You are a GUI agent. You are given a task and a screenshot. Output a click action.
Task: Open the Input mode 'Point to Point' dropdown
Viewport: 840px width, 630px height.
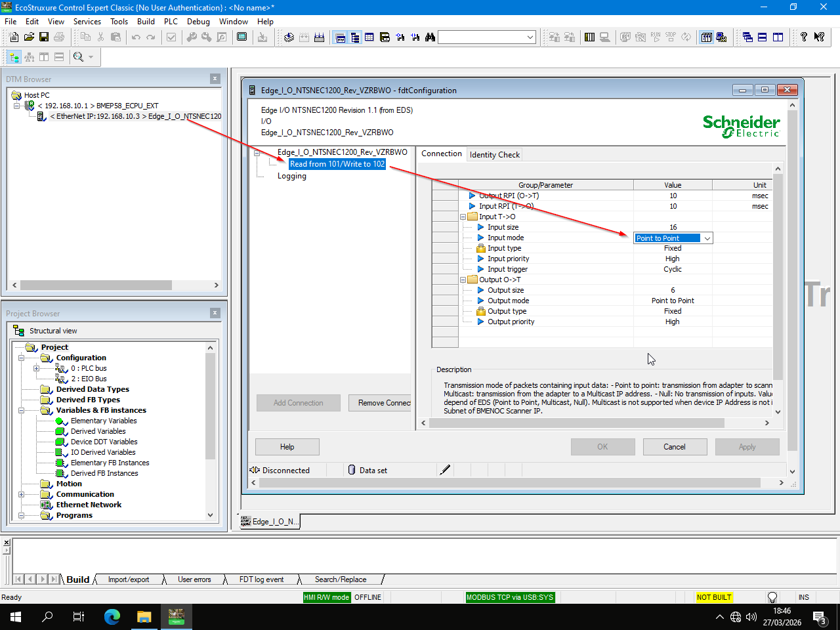(x=707, y=238)
